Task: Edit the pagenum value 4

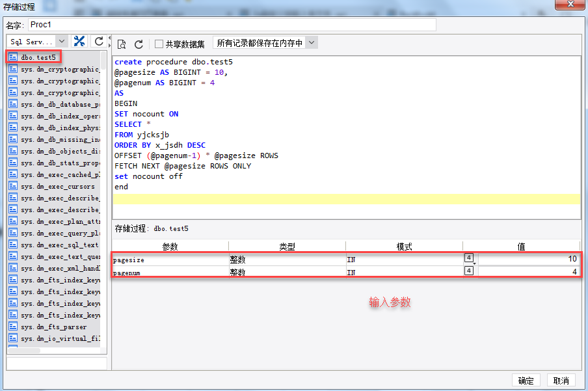Action: point(529,272)
